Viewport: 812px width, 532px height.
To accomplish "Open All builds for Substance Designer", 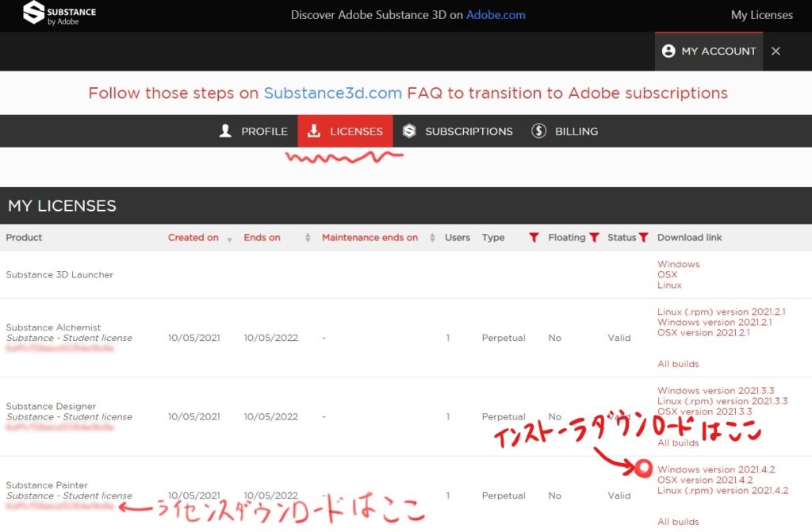I will pyautogui.click(x=678, y=443).
